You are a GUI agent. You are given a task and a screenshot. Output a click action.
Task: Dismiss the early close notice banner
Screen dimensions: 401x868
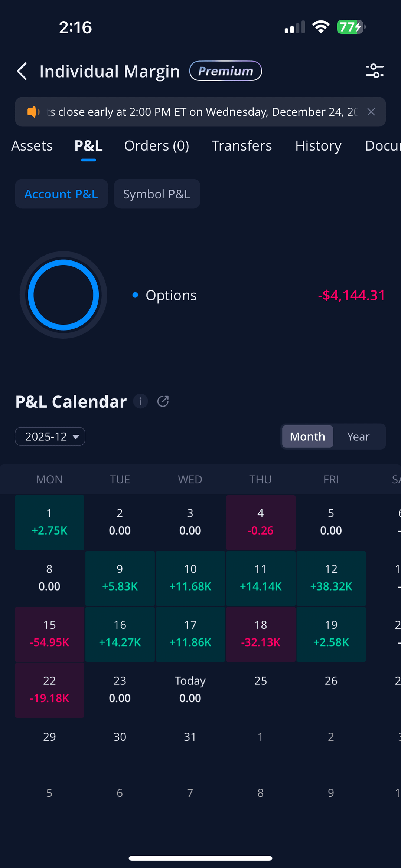point(371,112)
